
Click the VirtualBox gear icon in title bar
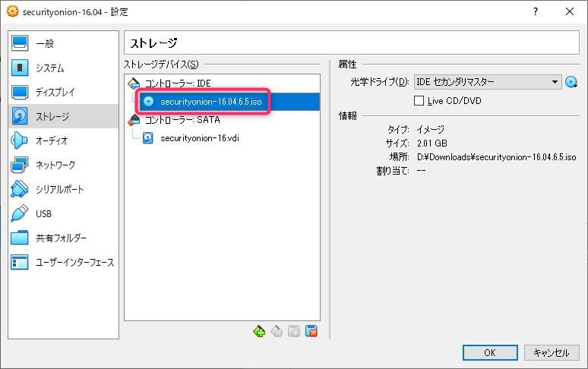(13, 11)
